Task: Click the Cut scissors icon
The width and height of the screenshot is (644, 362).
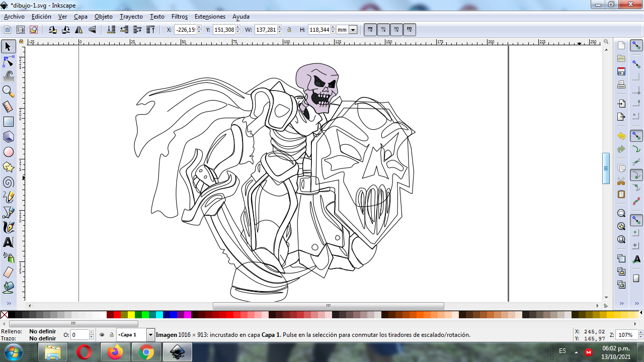Action: 621,181
